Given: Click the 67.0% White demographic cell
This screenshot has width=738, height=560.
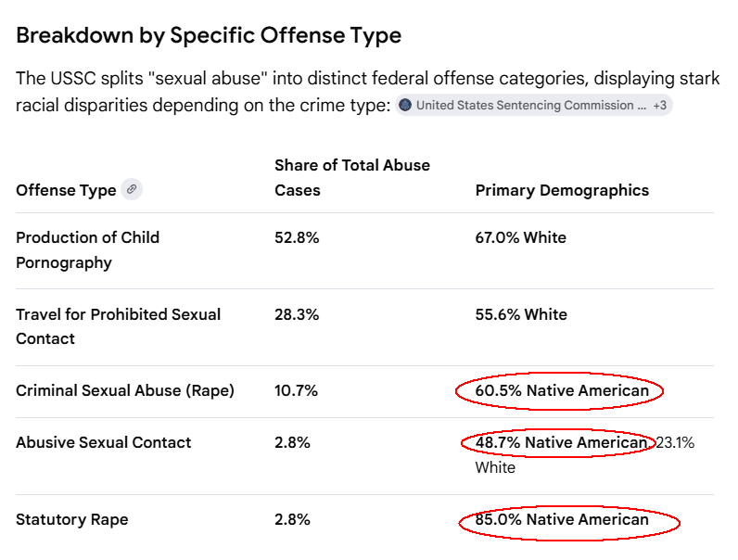Looking at the screenshot, I should (520, 237).
